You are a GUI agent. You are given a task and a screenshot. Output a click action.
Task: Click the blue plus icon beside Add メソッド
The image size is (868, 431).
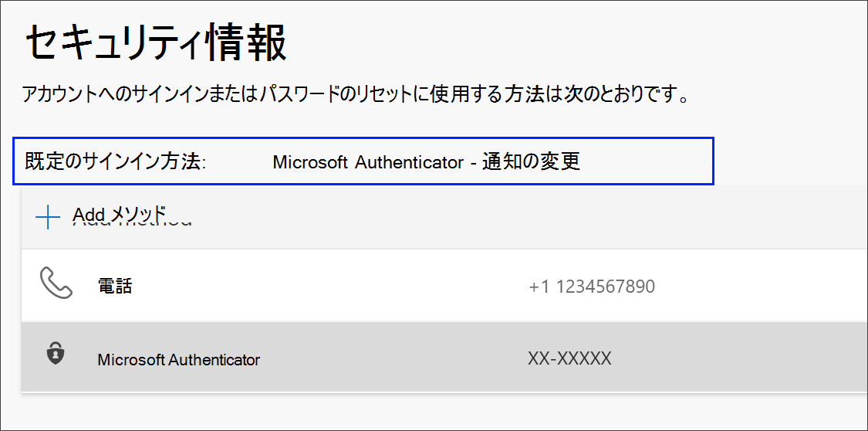click(x=48, y=216)
